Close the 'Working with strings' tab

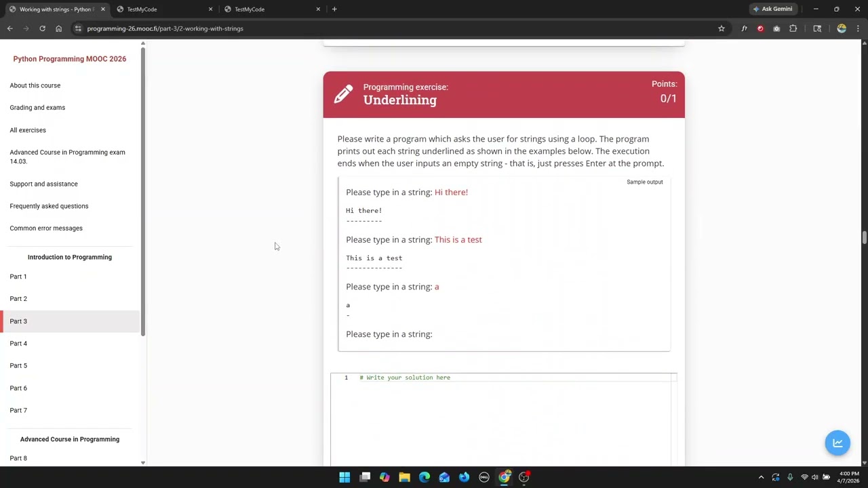[102, 9]
